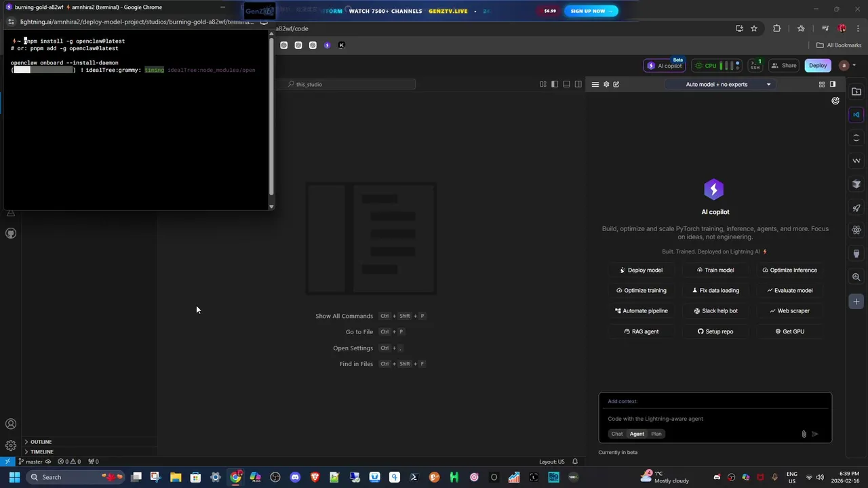
Task: Click the attach file paperclip icon
Action: 804,434
